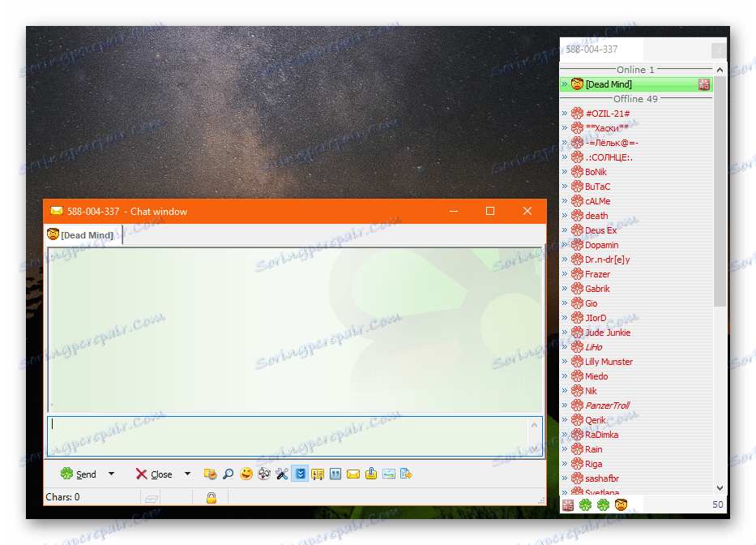Click the red flower icon next to BoNik

(x=577, y=172)
